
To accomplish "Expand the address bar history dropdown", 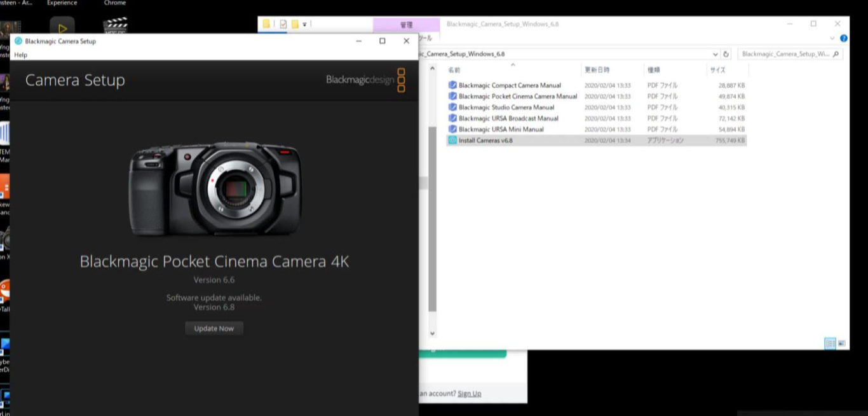I will point(715,54).
